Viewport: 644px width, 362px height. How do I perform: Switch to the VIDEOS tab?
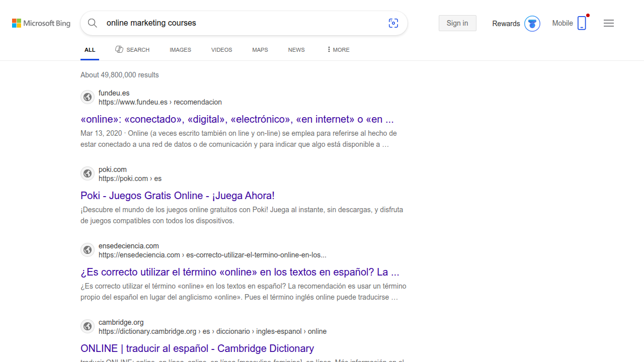[x=221, y=50]
